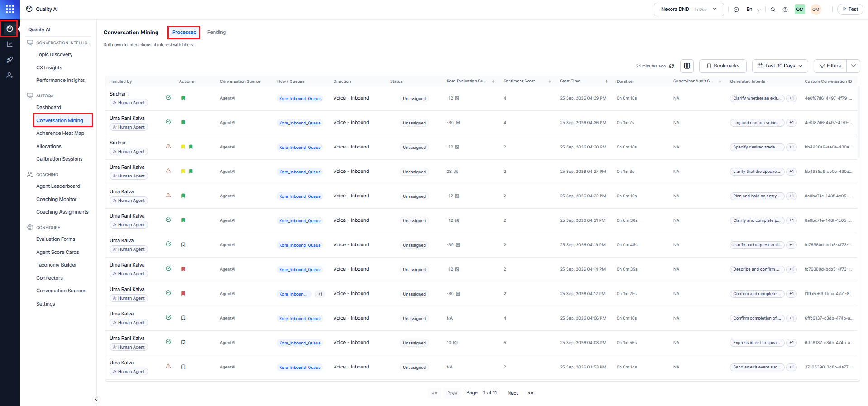Open the Nexora DND app selector

(688, 10)
